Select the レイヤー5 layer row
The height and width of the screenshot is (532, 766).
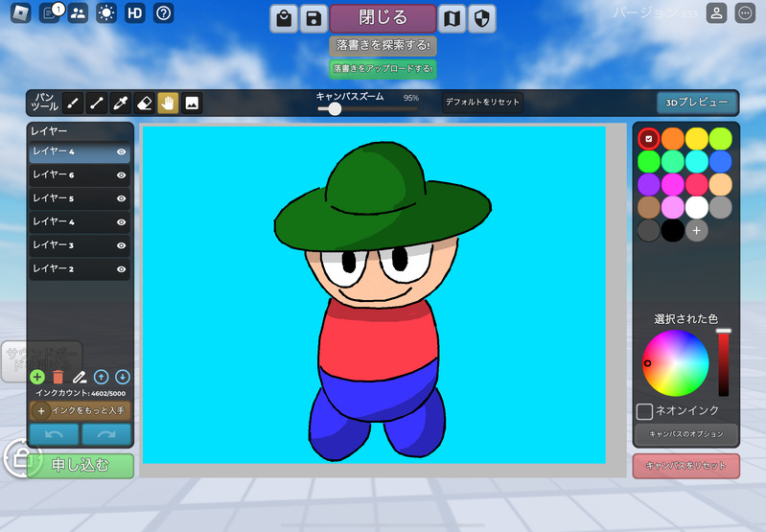[x=80, y=198]
